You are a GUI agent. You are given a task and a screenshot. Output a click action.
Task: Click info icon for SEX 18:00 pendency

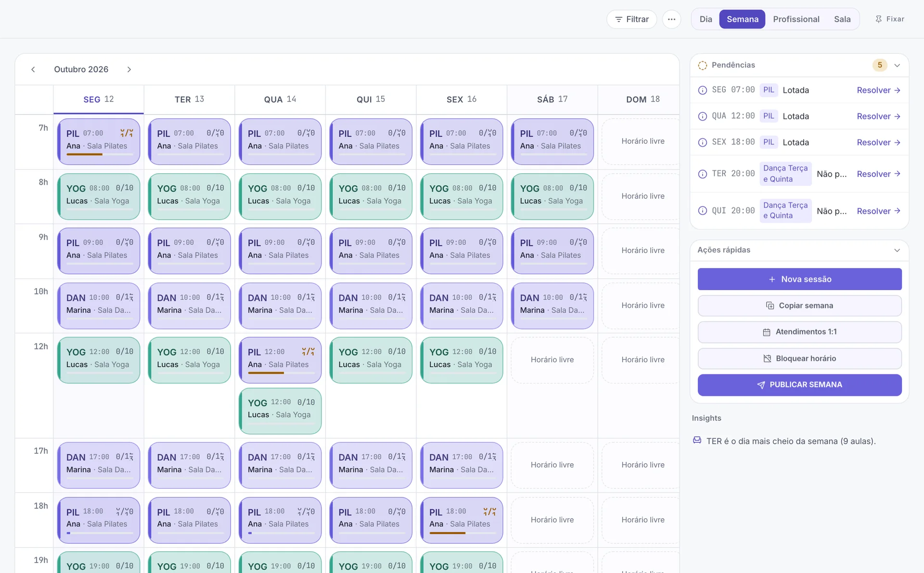pyautogui.click(x=703, y=142)
